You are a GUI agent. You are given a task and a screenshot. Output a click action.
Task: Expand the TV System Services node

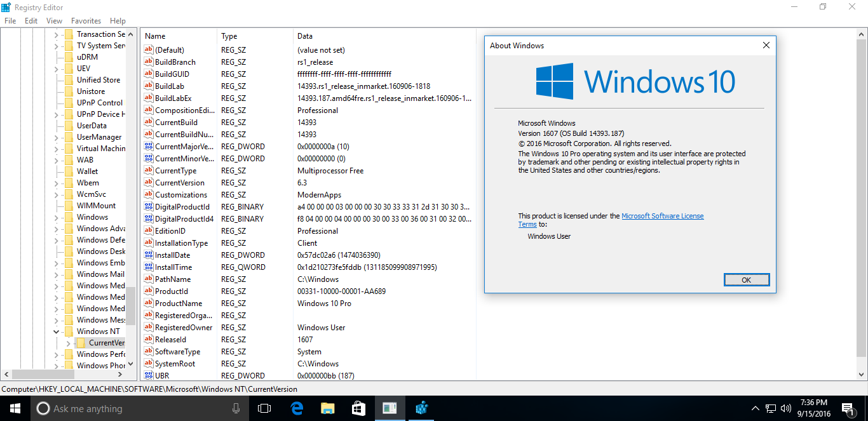pos(56,46)
